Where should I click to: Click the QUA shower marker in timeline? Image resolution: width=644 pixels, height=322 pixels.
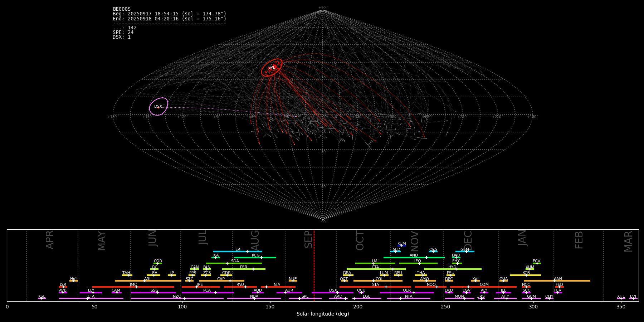pyautogui.click(x=503, y=281)
